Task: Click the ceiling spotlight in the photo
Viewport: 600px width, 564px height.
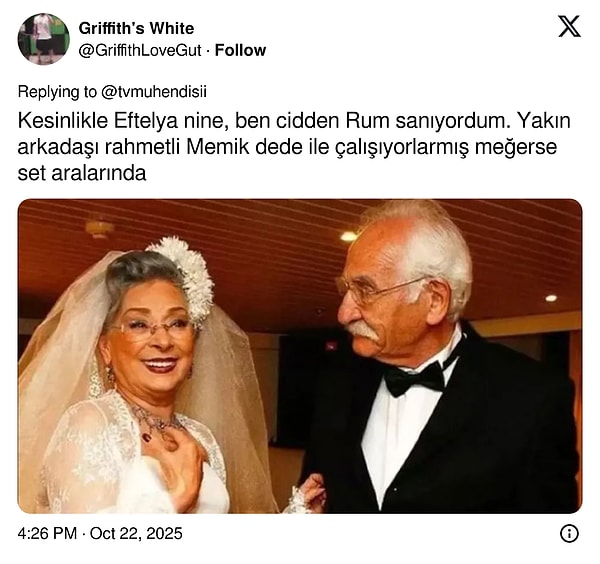Action: [349, 236]
